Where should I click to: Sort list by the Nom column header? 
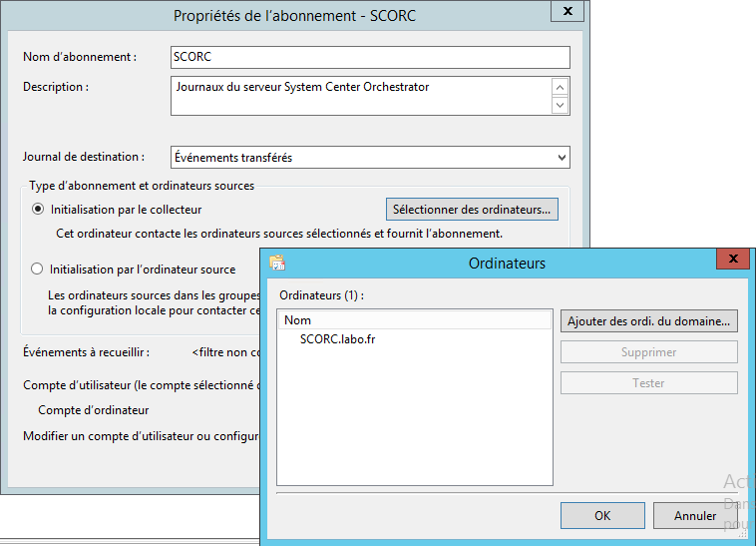414,320
